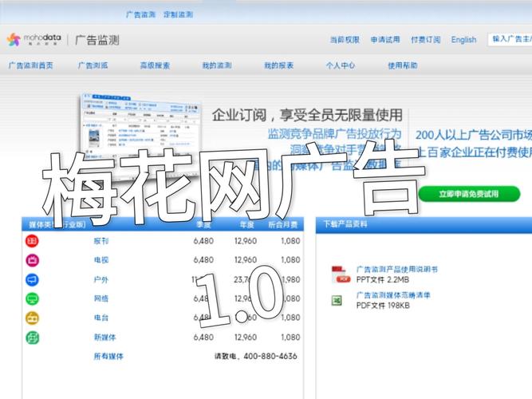Click 请致电 400-880-4636 phone text
The width and height of the screenshot is (532, 399).
coord(256,356)
